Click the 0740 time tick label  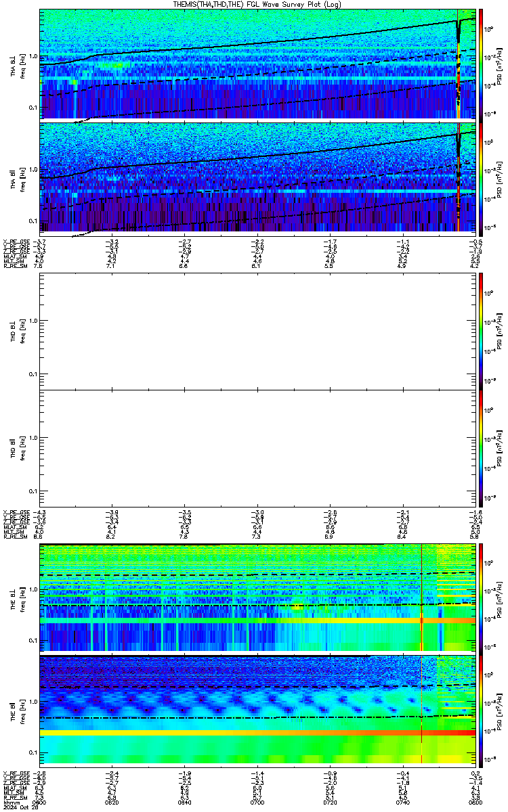[x=402, y=802]
